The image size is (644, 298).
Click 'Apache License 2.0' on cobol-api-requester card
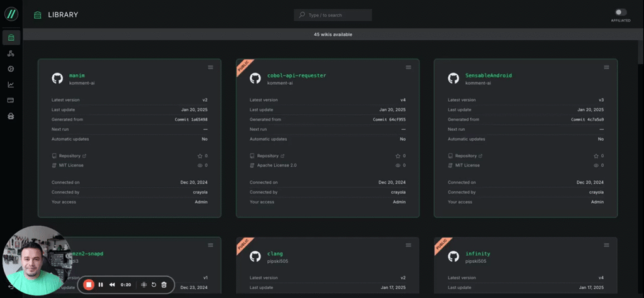point(277,165)
